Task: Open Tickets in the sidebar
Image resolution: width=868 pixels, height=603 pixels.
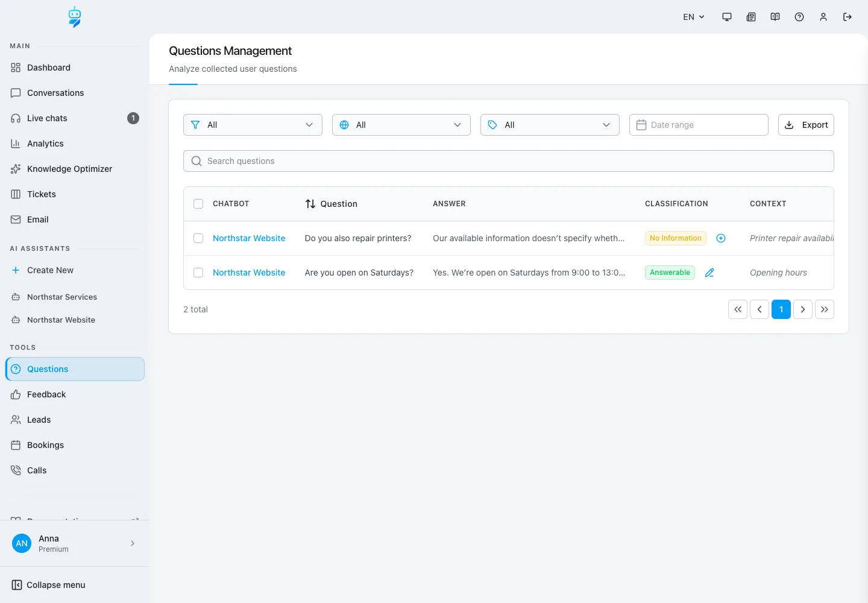Action: click(75, 194)
